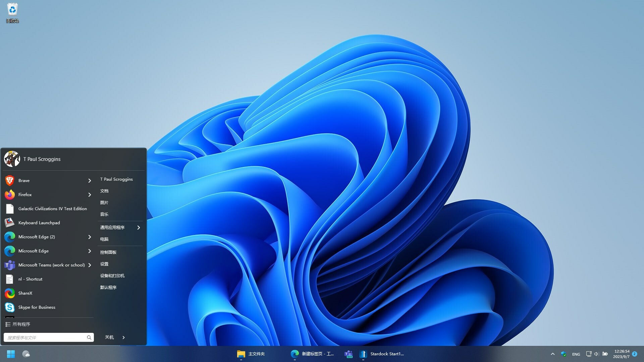Click the program search input field
The height and width of the screenshot is (362, 644).
[x=45, y=338]
